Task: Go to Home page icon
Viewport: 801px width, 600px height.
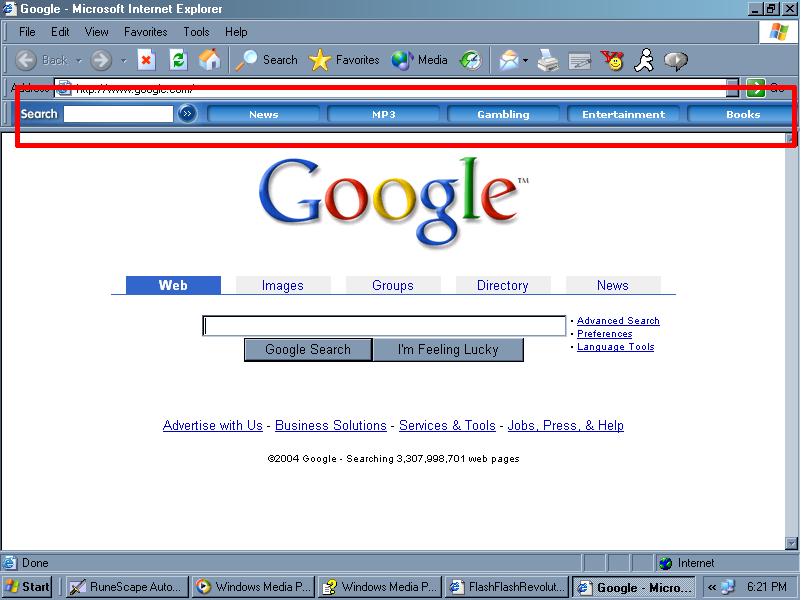Action: tap(209, 60)
